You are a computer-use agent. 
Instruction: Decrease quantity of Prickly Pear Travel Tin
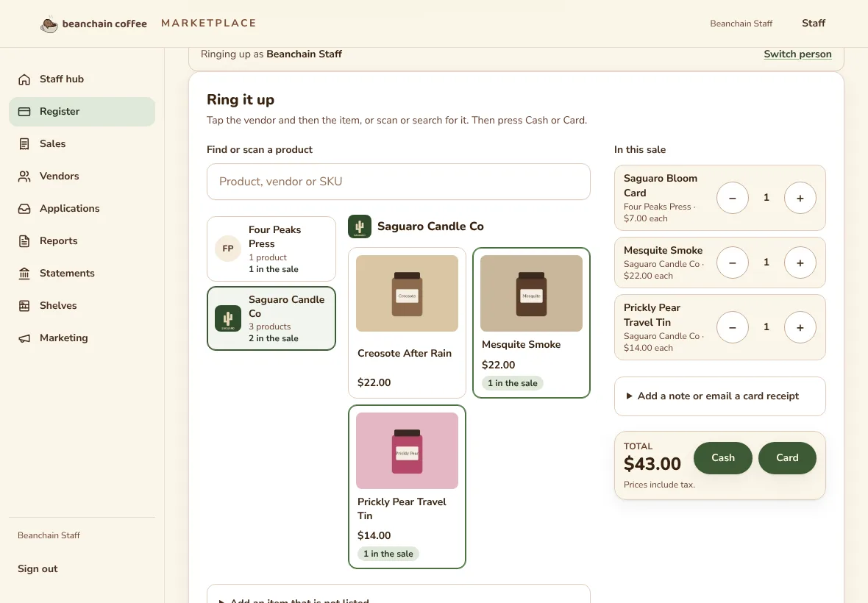[733, 327]
